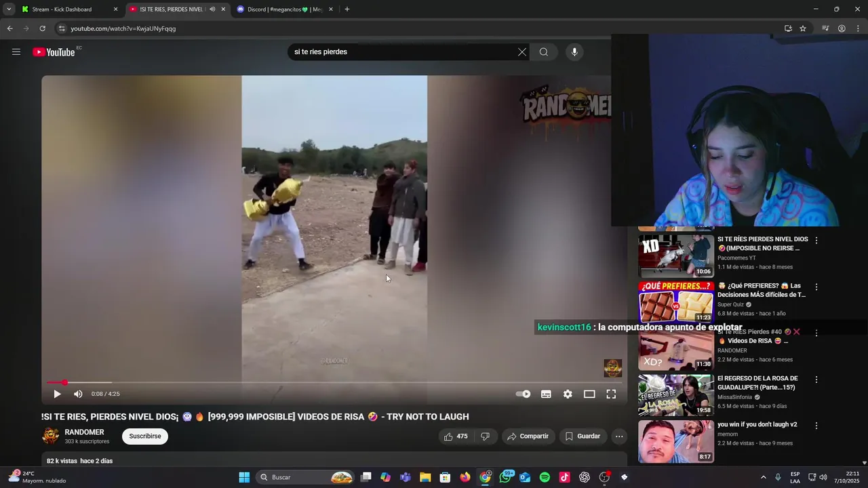
Task: Mute audio icon on the YouTube tab
Action: coord(212,9)
